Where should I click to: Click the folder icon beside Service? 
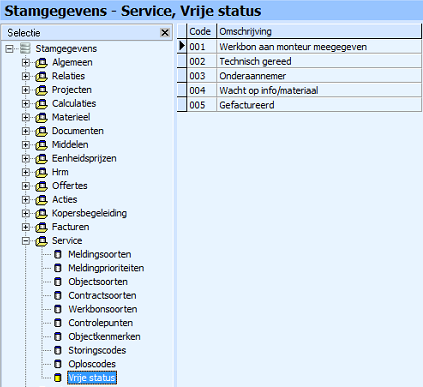tap(41, 241)
